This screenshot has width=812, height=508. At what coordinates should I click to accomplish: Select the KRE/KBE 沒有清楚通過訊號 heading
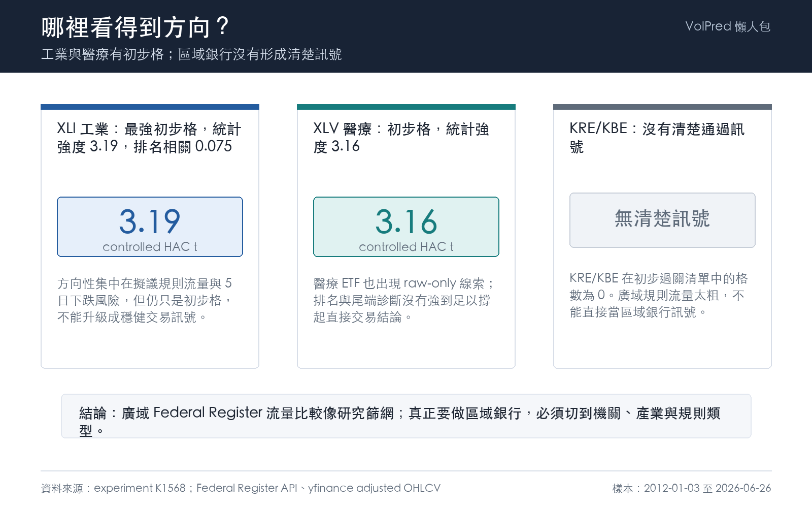657,138
